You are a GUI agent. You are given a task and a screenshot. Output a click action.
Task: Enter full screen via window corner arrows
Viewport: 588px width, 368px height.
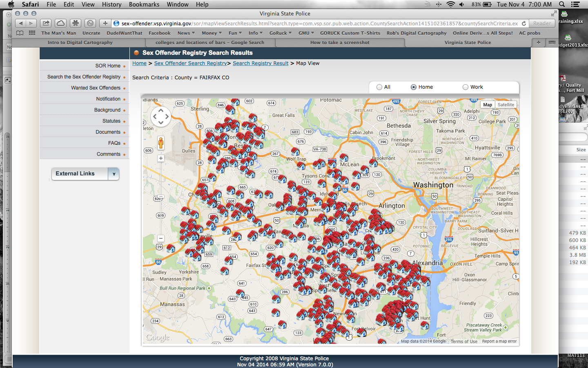(554, 13)
